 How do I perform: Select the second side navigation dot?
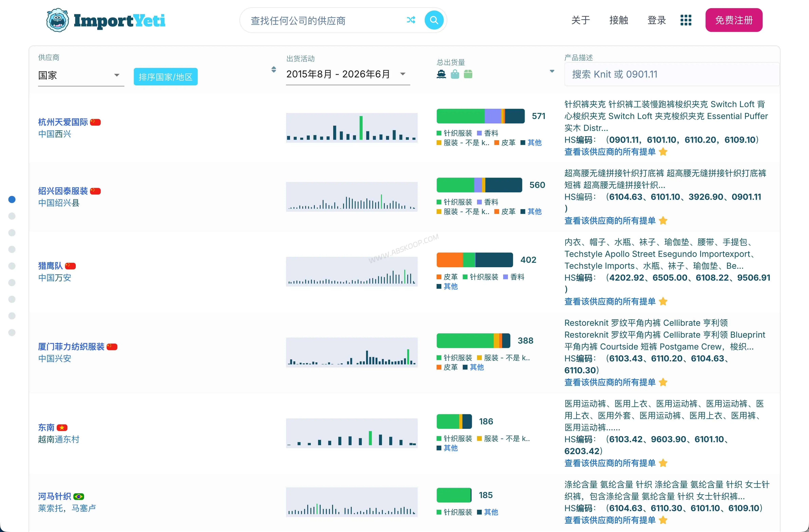point(12,216)
